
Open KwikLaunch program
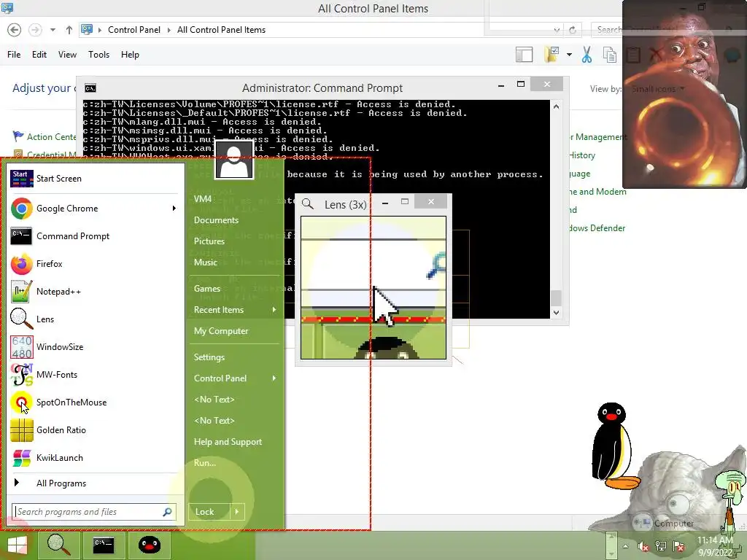click(96, 458)
